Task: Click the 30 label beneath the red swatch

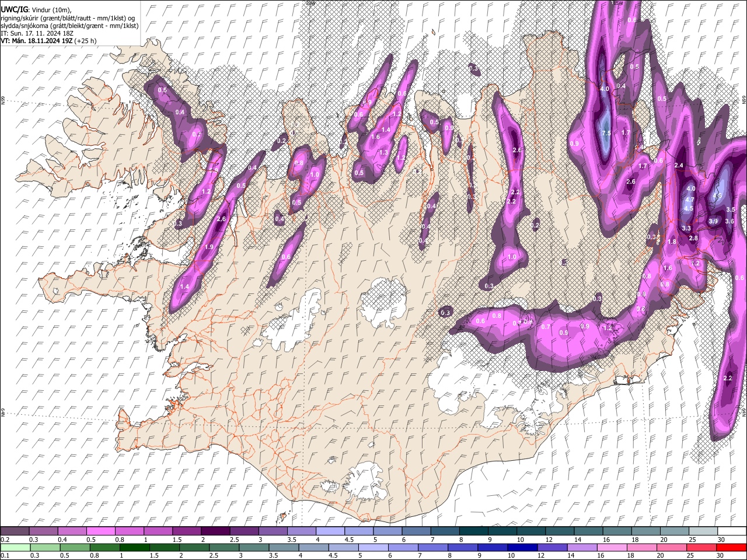Action: tap(721, 556)
